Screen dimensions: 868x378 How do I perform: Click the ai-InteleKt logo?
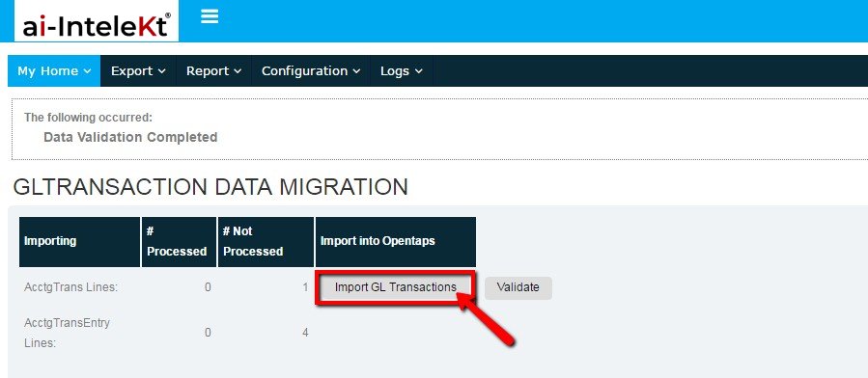[97, 22]
